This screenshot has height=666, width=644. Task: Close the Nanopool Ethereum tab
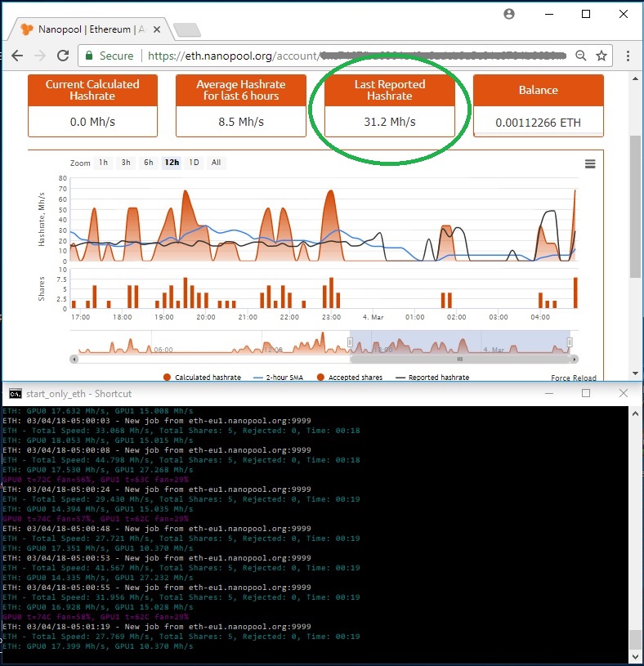(157, 29)
